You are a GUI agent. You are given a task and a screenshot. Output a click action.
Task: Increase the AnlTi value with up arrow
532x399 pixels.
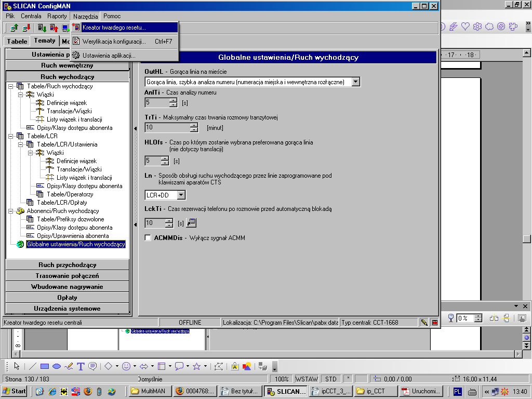[x=173, y=100]
